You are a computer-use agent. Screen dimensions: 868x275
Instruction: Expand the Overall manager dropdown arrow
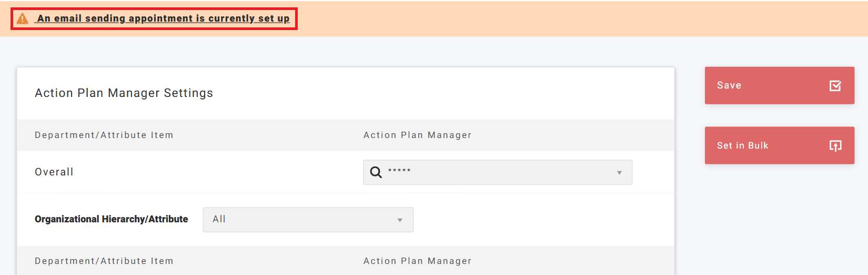coord(619,173)
